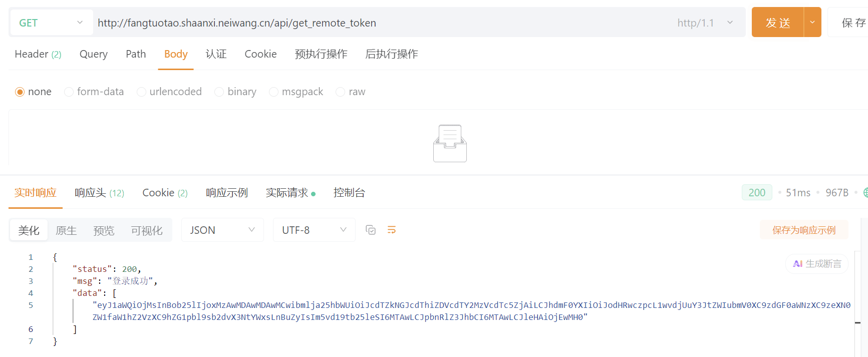Click the orange 发送 send button
This screenshot has width=868, height=357.
tap(777, 23)
